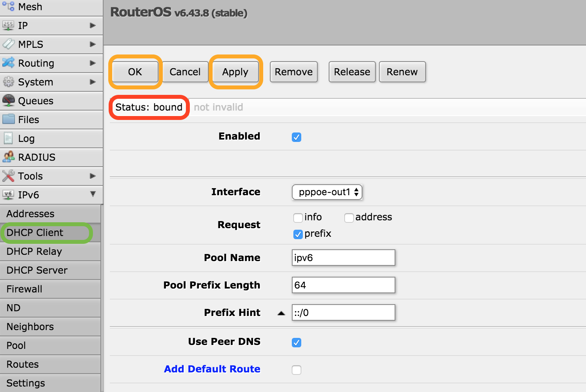This screenshot has height=392, width=586.
Task: Click the Remove button
Action: pyautogui.click(x=294, y=72)
